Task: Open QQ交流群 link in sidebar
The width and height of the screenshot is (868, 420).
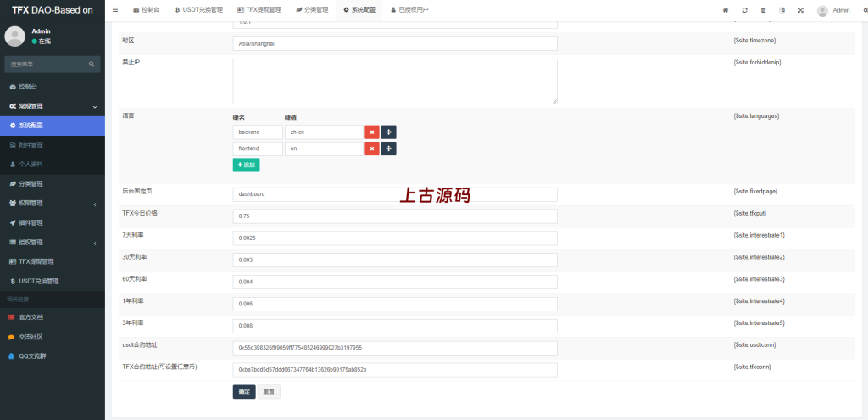Action: click(x=53, y=356)
